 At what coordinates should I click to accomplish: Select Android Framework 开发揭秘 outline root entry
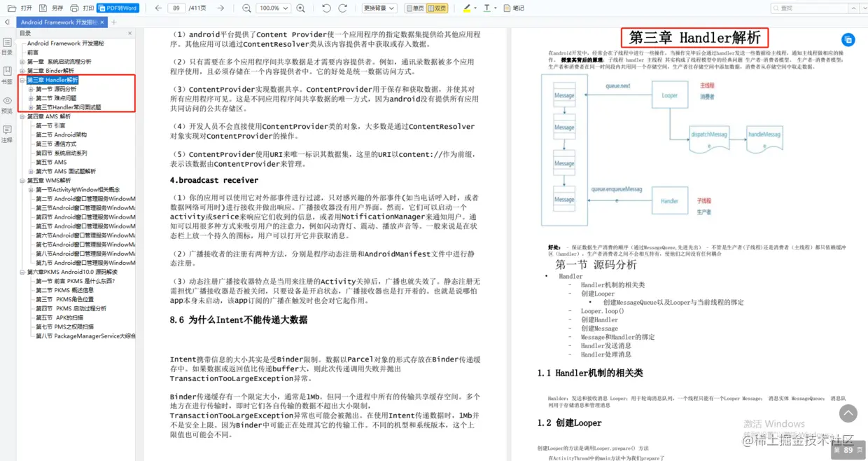pyautogui.click(x=65, y=43)
